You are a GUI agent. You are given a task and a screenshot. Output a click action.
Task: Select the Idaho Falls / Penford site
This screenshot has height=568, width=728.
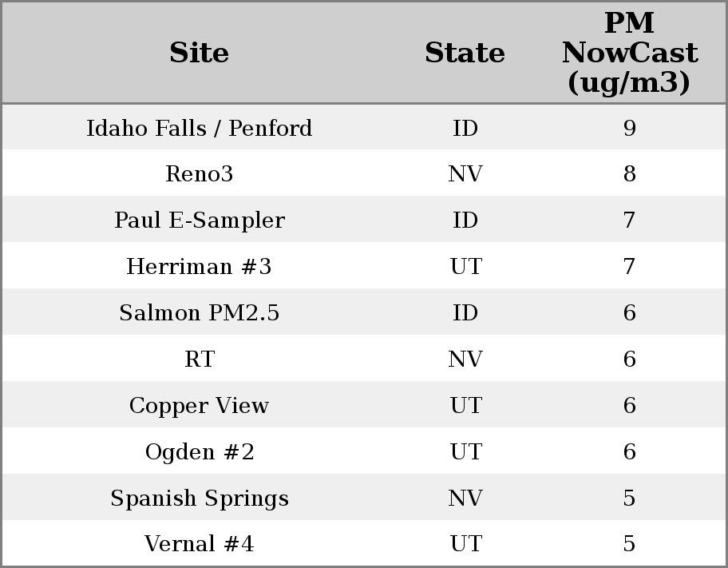[200, 129]
